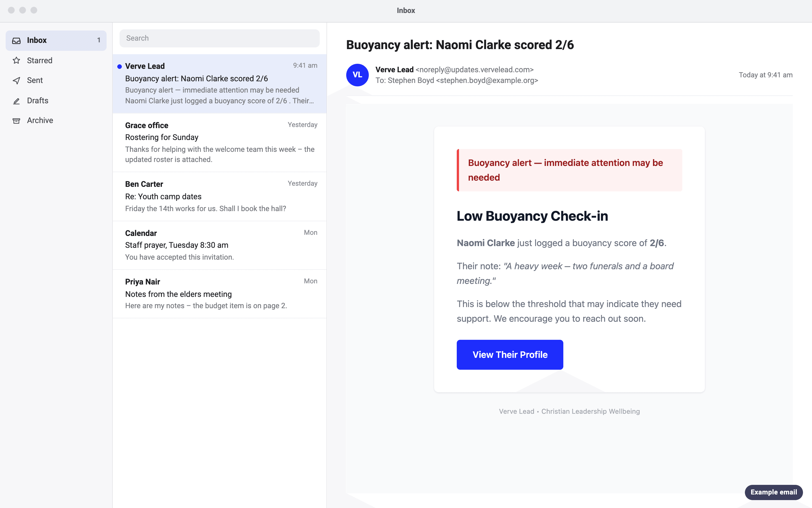Click the View Their Profile button

point(510,354)
